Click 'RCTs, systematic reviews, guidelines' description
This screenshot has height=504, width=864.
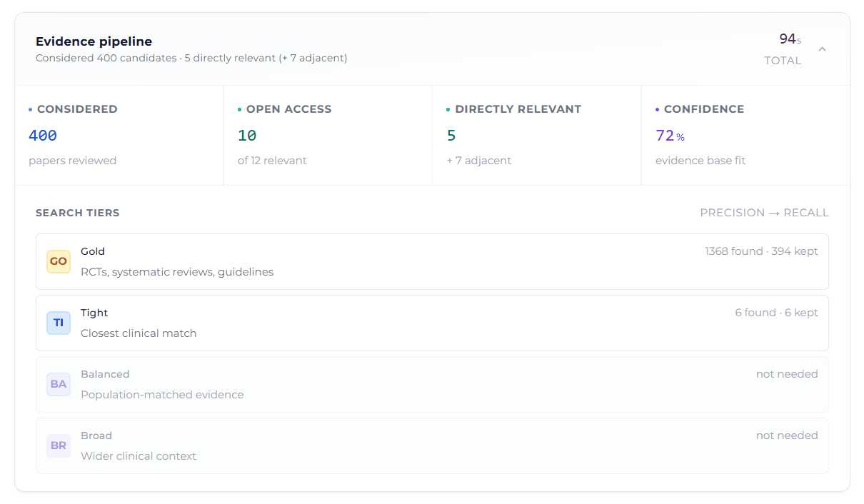177,272
